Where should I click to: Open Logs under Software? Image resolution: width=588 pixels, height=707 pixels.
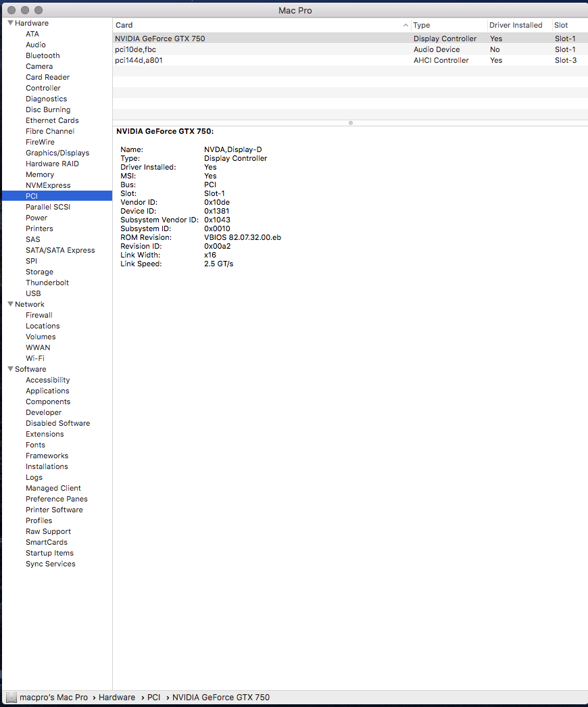pos(34,477)
